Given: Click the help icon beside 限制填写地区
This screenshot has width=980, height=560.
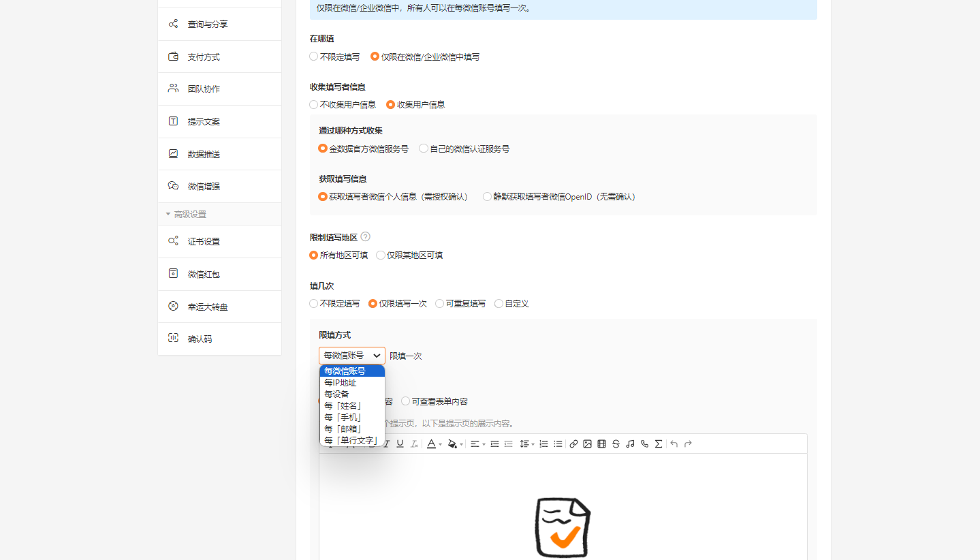Looking at the screenshot, I should (x=365, y=236).
